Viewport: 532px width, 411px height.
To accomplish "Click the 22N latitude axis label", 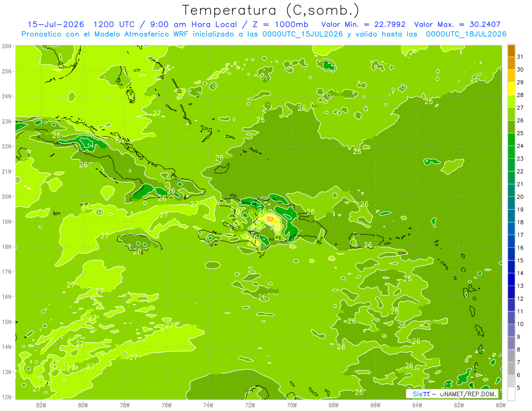I will pyautogui.click(x=6, y=146).
